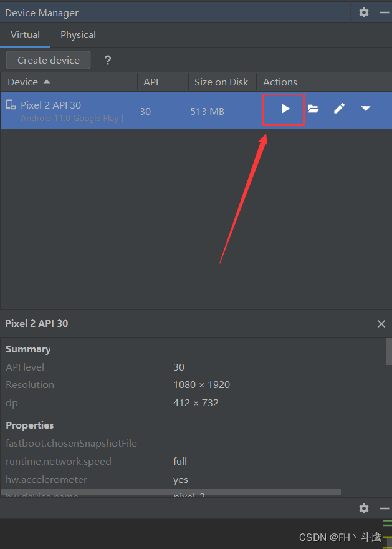
Task: Select the Resolution value 1080 × 1920
Action: pos(201,385)
